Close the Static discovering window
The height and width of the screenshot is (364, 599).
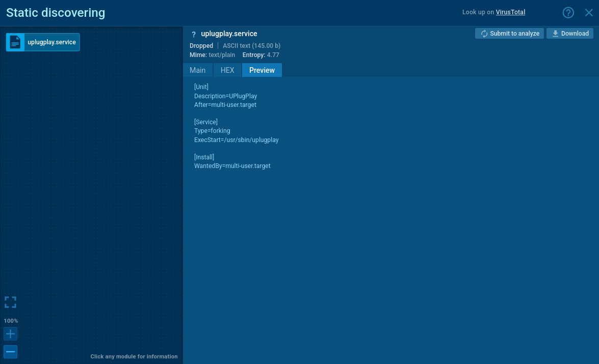coord(589,13)
